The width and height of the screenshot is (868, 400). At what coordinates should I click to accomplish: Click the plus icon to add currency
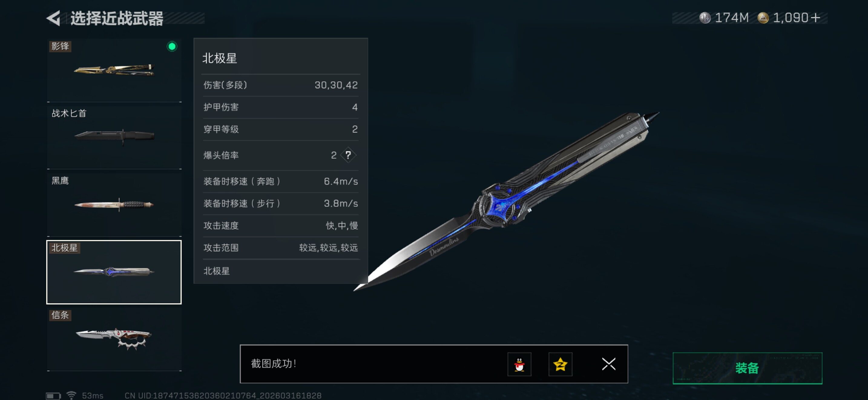point(815,18)
